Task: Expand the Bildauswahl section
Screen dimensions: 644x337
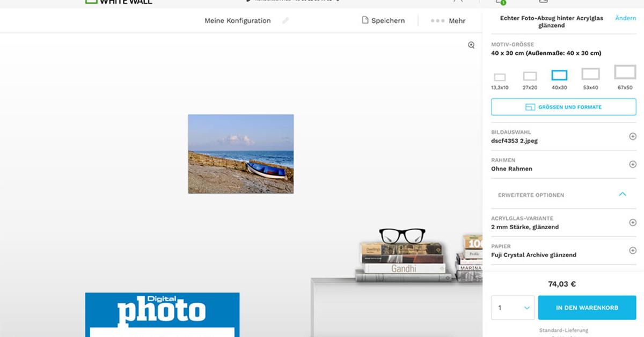Action: [633, 136]
